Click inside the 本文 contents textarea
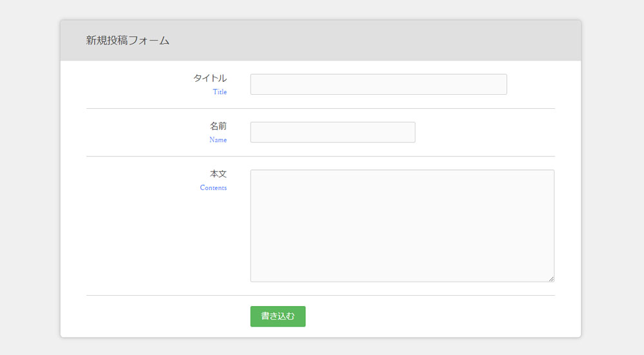This screenshot has width=644, height=355. click(x=402, y=225)
